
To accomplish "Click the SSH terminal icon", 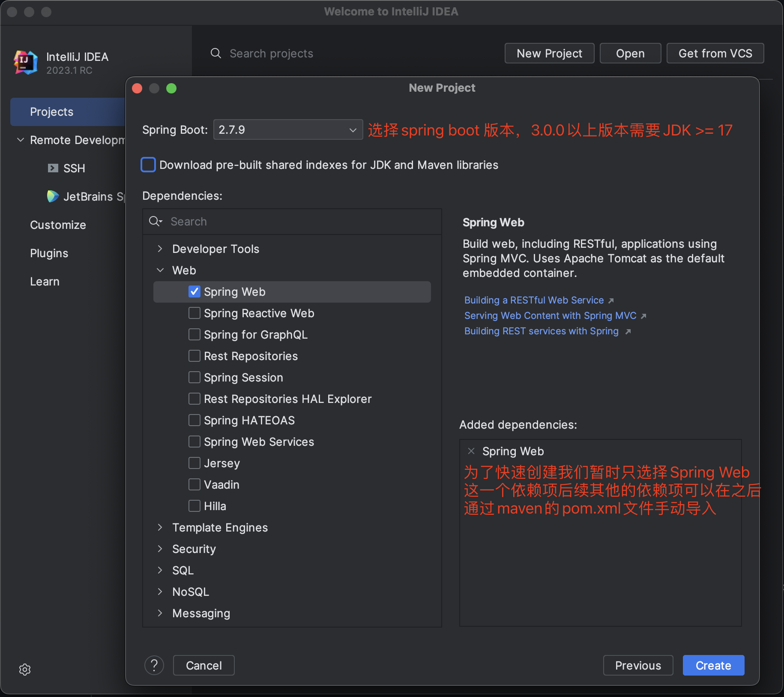I will coord(53,168).
